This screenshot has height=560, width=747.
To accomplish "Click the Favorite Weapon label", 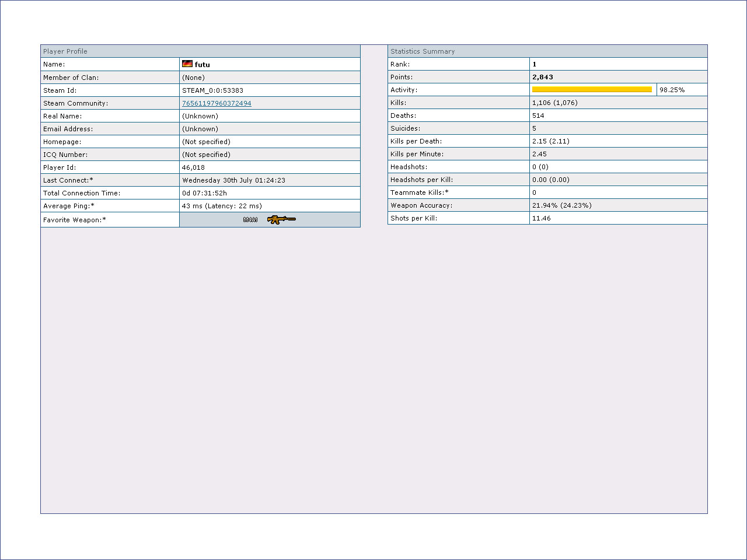I will pyautogui.click(x=75, y=220).
